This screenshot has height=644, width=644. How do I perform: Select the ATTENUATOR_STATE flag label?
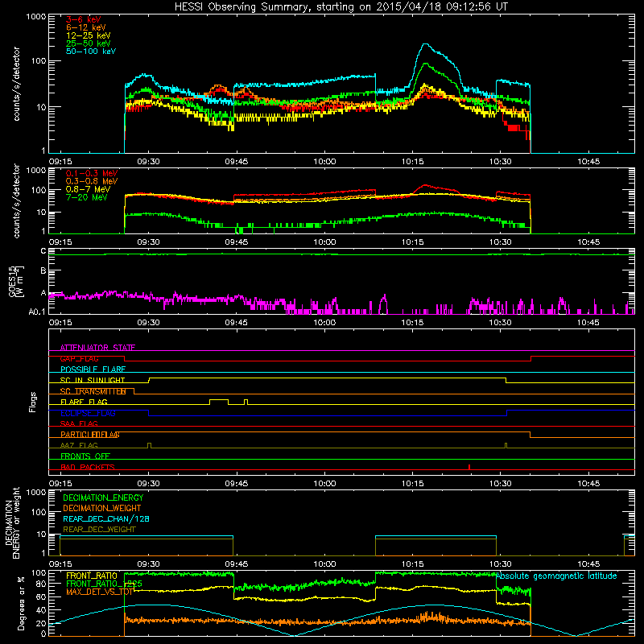click(97, 348)
